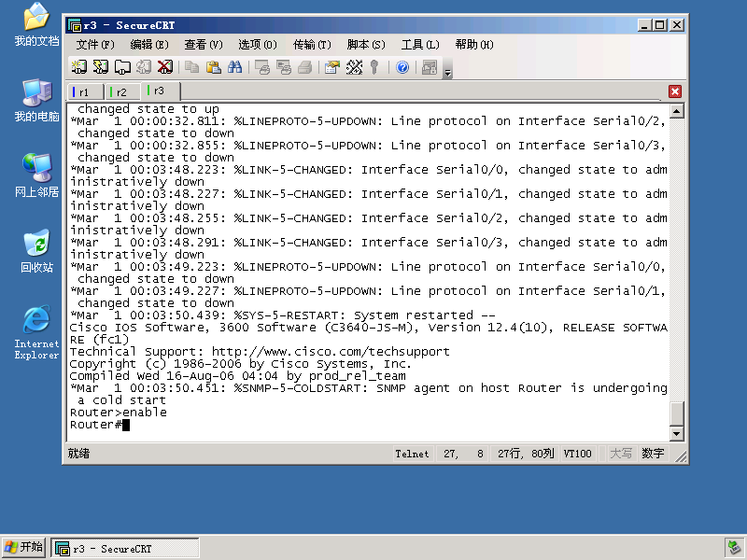The image size is (747, 560).
Task: Click the http://www.cisco.com/techsupport text
Action: [x=331, y=352]
